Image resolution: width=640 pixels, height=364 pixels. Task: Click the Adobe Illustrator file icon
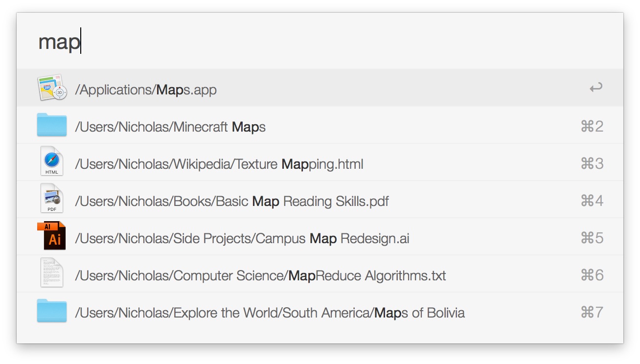52,237
